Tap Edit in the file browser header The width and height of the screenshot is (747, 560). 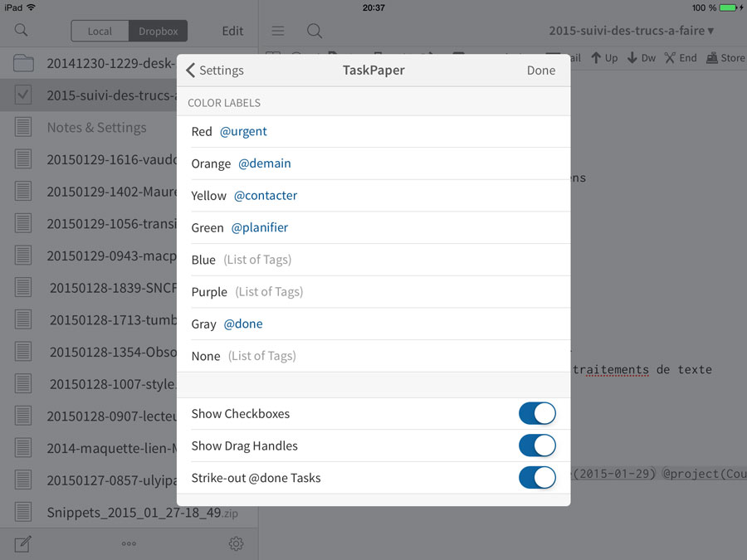232,31
